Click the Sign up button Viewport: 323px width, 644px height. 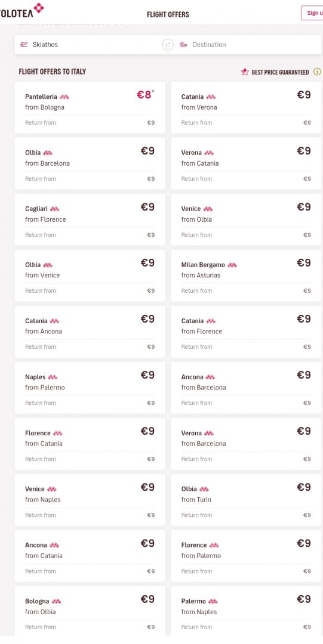[312, 13]
